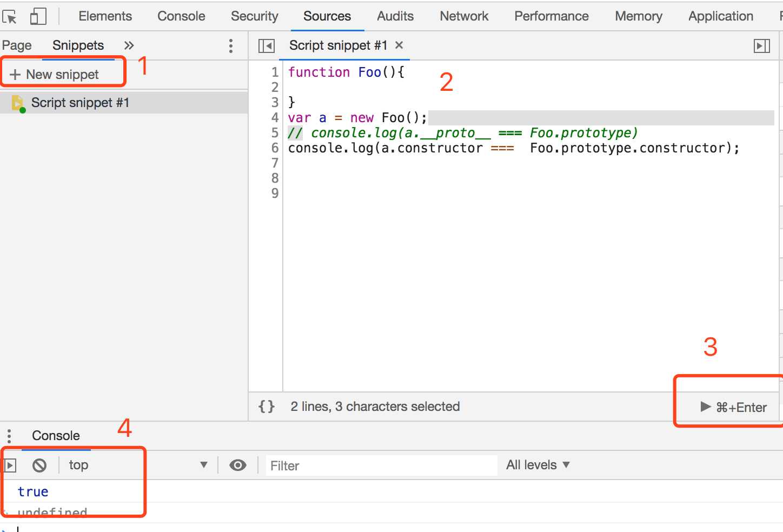Focus the console Filter field

click(x=382, y=465)
